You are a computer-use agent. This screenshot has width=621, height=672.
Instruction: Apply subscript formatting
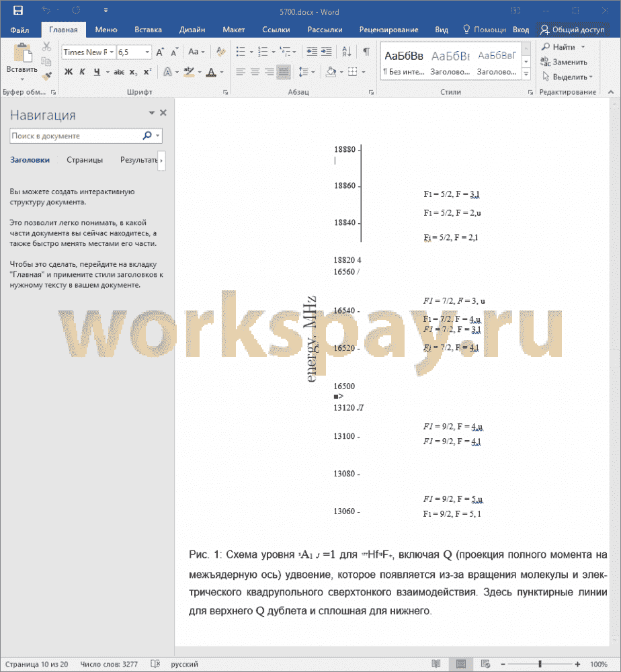tap(133, 72)
